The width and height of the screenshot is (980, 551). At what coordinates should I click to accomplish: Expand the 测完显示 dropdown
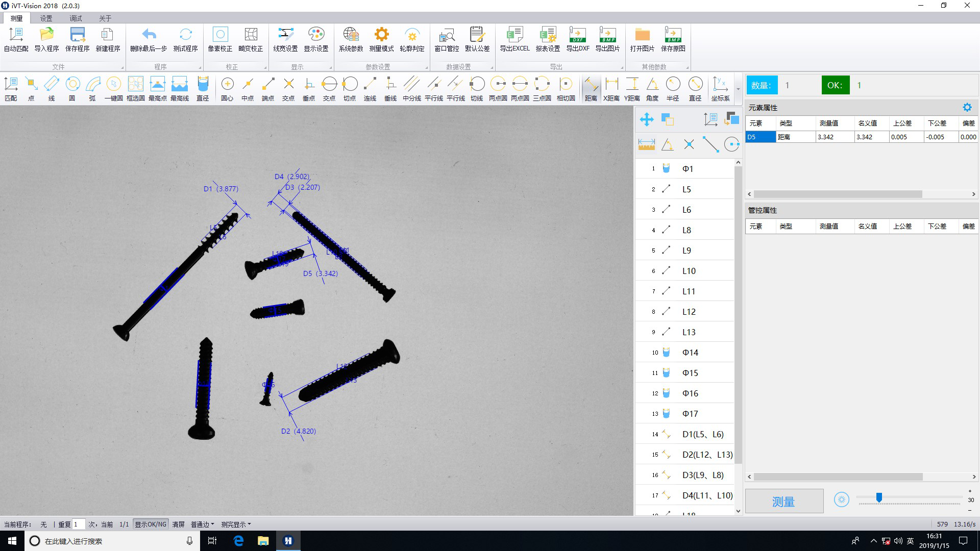tap(235, 524)
